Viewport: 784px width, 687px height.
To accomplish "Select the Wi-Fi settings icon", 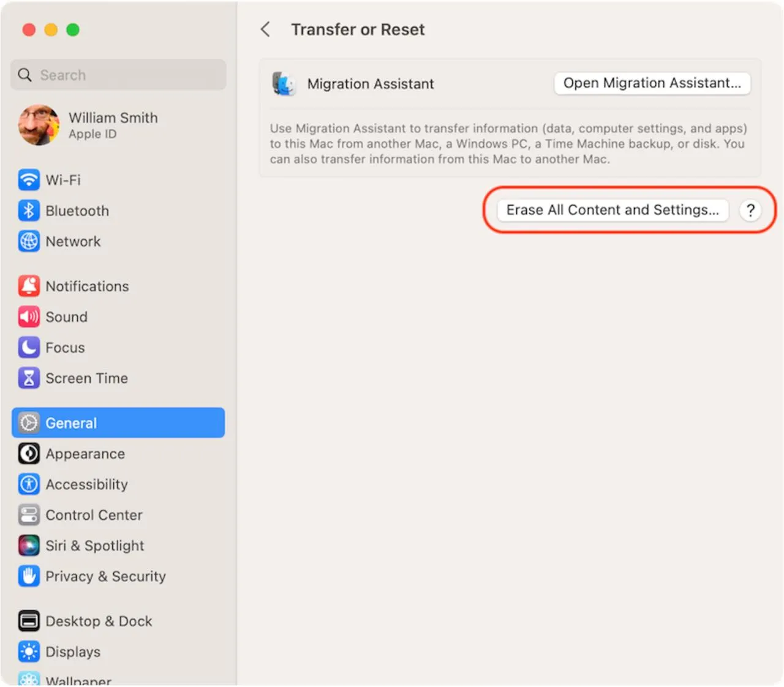I will (29, 180).
